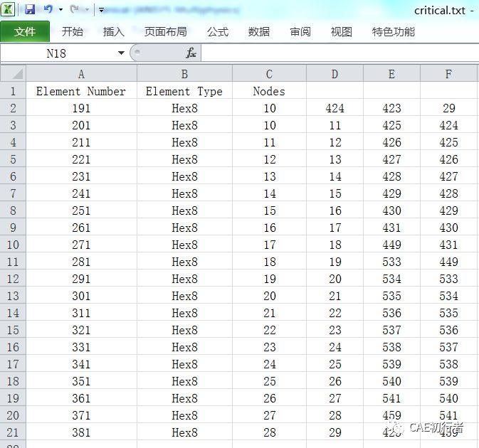479x448 pixels.
Task: Open the 文件 File tab
Action: click(25, 31)
